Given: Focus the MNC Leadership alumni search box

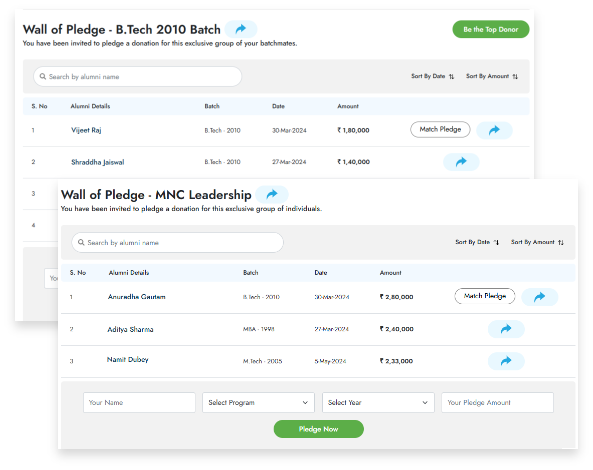Looking at the screenshot, I should tap(177, 242).
